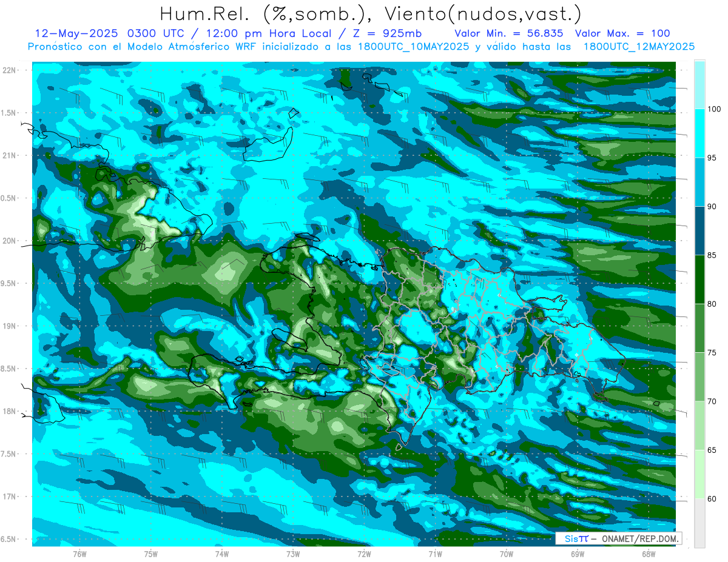Click the "76W" longitude label
Viewport: 728px width, 562px height.
coord(79,554)
